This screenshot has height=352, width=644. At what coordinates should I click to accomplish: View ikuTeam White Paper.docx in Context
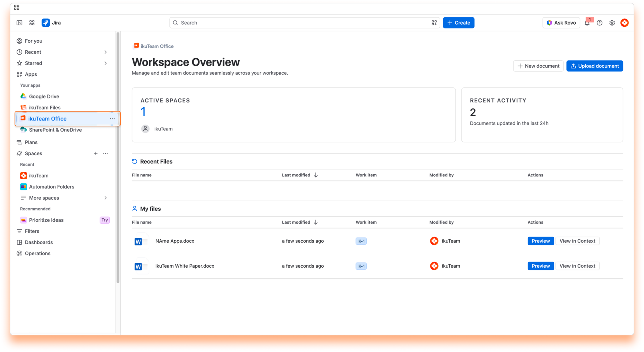click(577, 266)
